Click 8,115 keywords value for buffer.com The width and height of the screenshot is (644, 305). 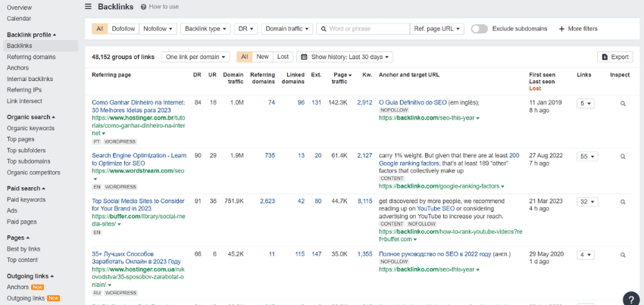pyautogui.click(x=364, y=201)
